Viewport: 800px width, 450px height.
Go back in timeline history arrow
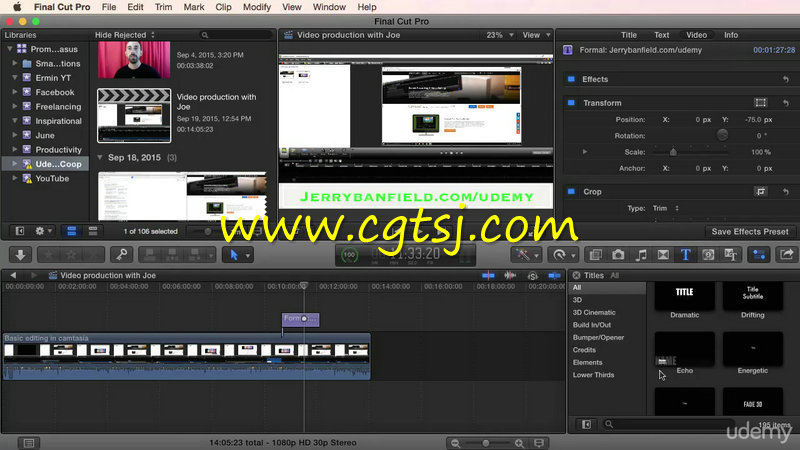[x=13, y=275]
